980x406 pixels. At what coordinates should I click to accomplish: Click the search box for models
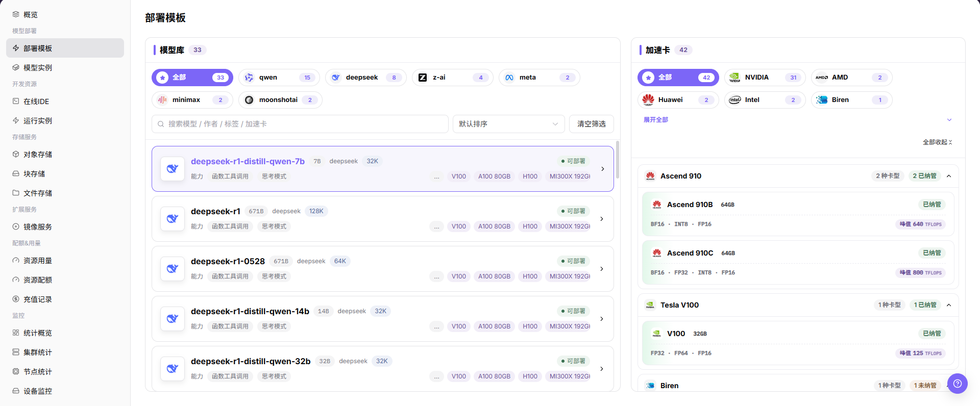point(300,124)
